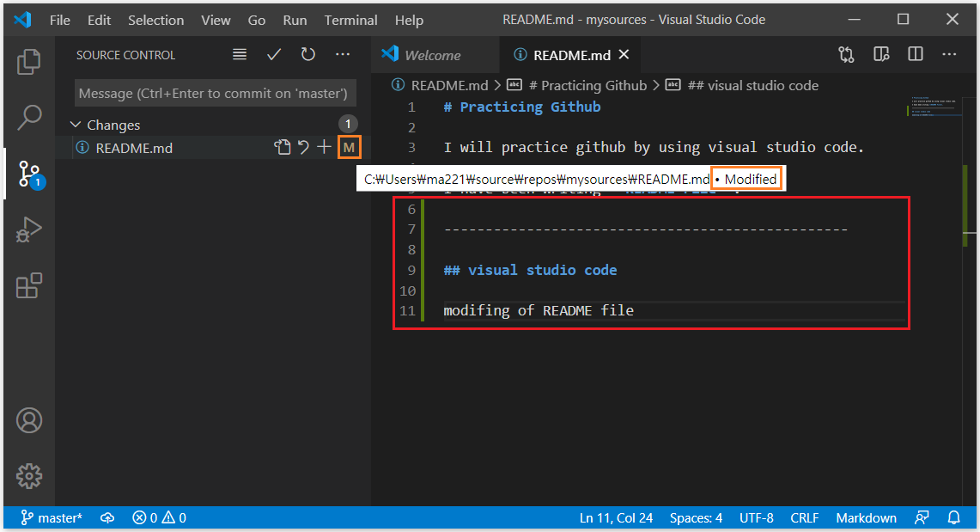Toggle Source Control view as list icon
The image size is (980, 532).
(240, 54)
